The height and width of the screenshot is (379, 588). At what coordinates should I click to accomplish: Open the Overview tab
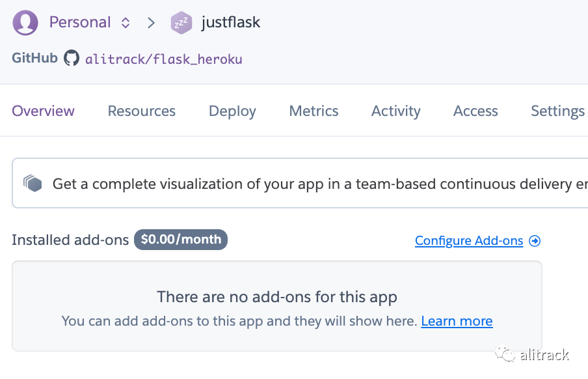[x=44, y=111]
